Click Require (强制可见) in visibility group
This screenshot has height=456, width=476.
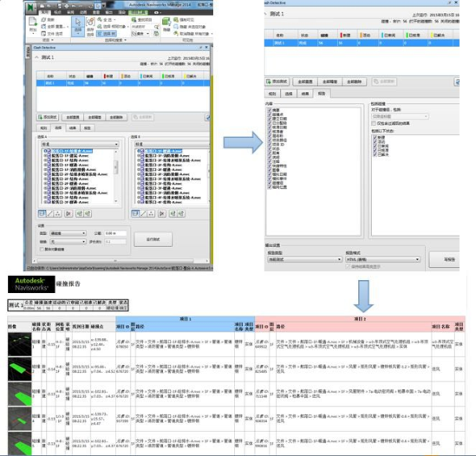pos(184,20)
